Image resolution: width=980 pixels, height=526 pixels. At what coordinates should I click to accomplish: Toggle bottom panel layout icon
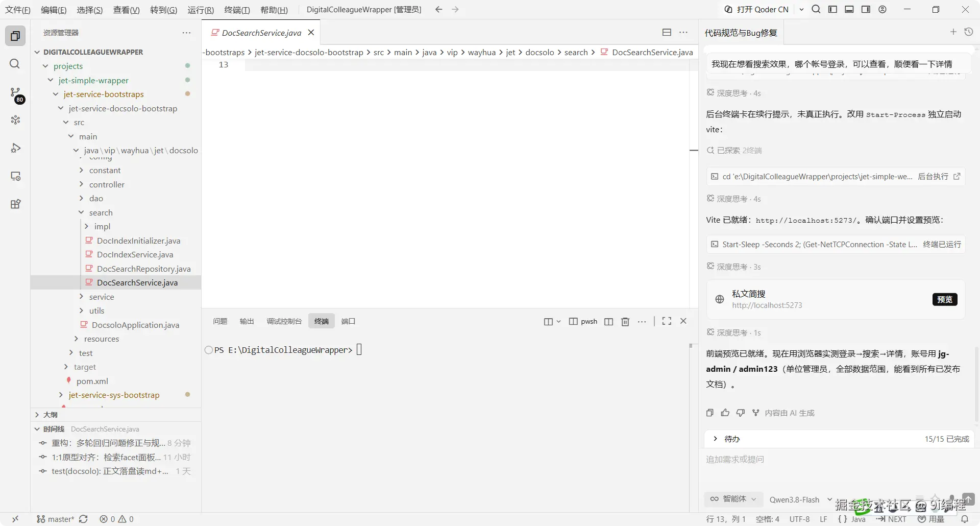click(x=849, y=9)
